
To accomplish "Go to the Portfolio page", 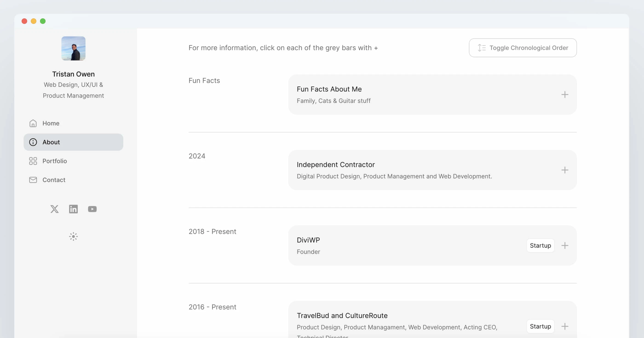I will (x=55, y=161).
